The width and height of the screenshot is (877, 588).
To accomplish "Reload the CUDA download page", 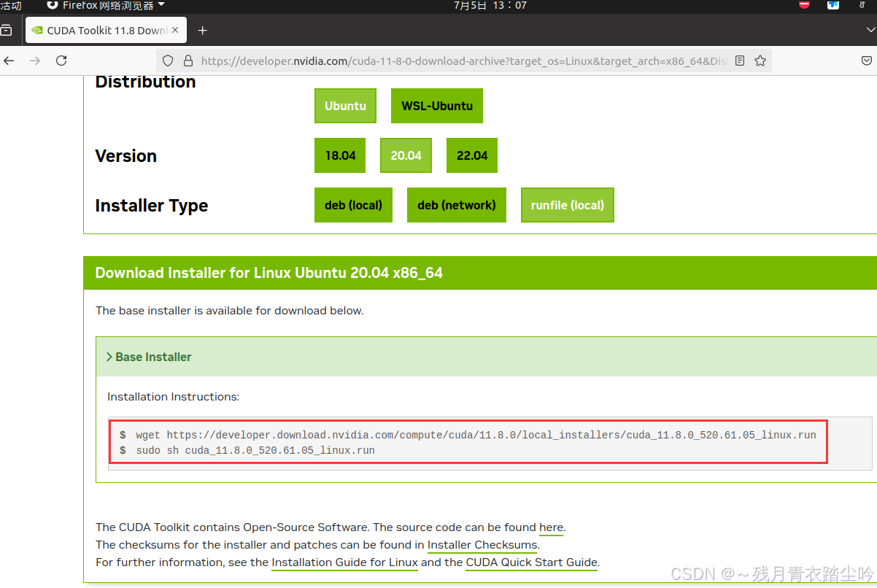I will [x=61, y=61].
